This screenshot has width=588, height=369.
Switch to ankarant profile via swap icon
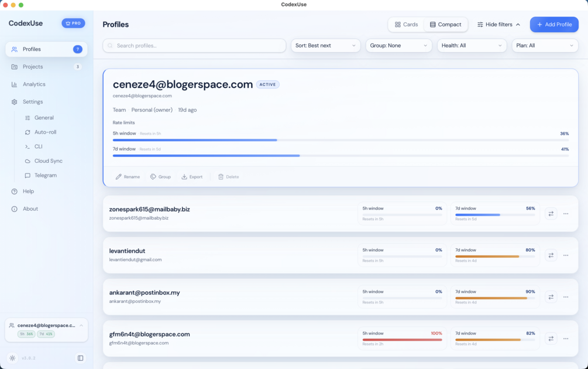pos(551,297)
